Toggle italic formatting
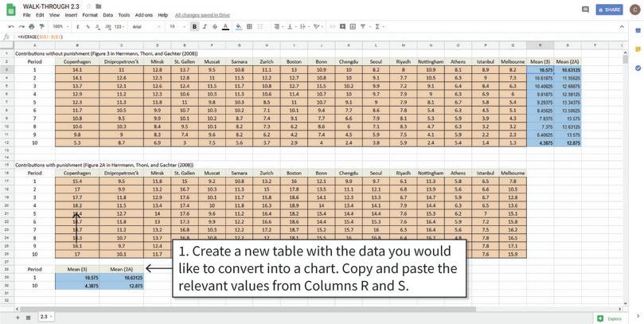This screenshot has width=644, height=324. point(205,27)
